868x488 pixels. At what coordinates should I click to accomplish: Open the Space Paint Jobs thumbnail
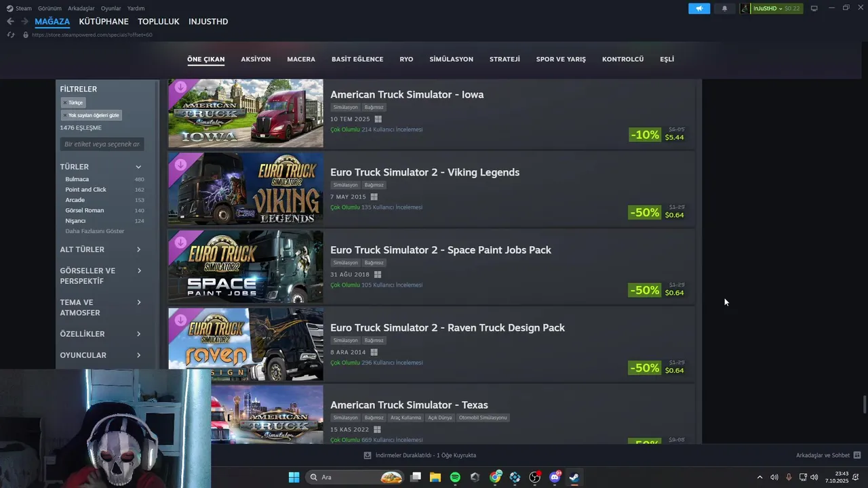coord(245,266)
